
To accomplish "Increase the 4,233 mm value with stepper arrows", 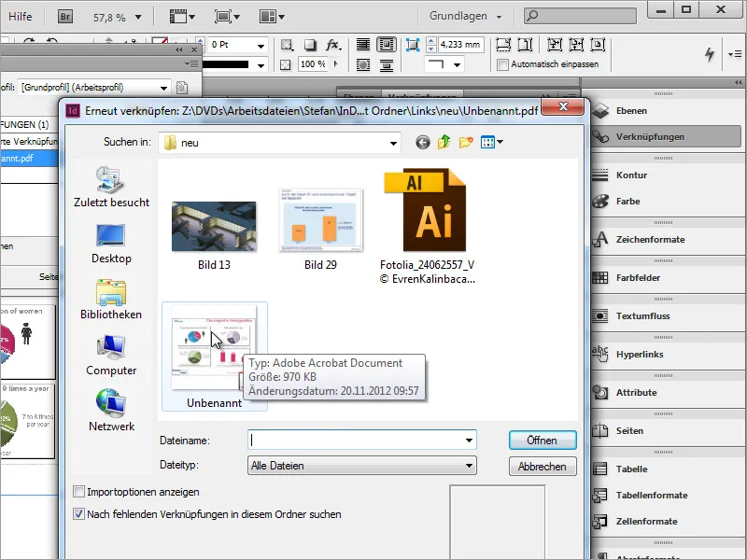I will pos(430,41).
